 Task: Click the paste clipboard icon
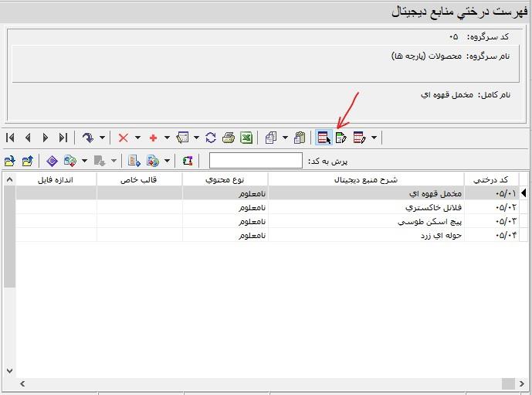point(300,138)
